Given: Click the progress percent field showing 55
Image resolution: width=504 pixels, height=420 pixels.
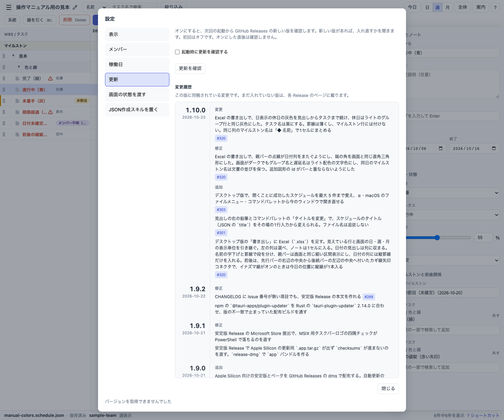Looking at the screenshot, I should 483,238.
